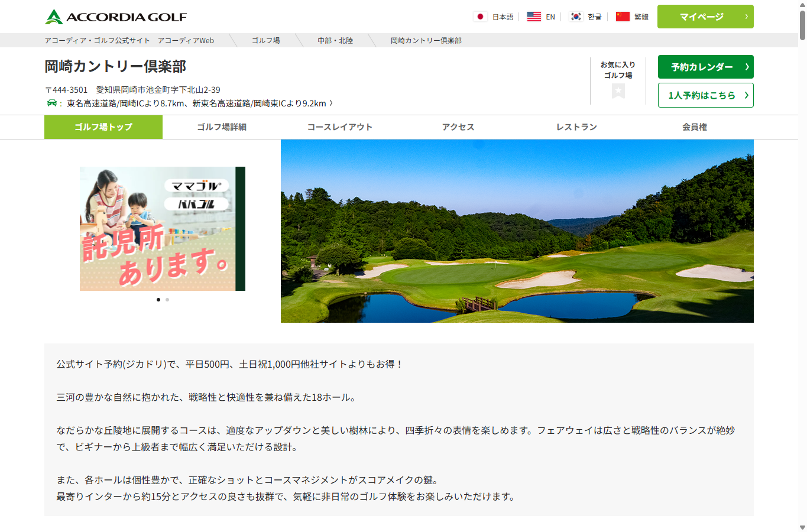
Task: Click the 三河の豊かな自然に抱かれた description line
Action: (208, 398)
